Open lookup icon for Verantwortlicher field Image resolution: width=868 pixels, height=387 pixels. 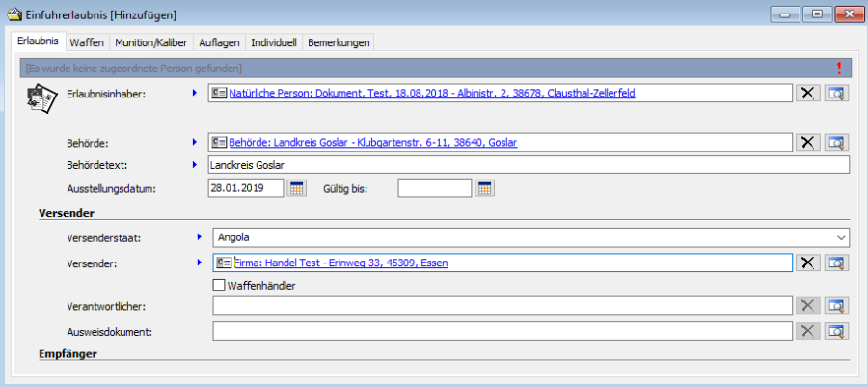point(836,306)
